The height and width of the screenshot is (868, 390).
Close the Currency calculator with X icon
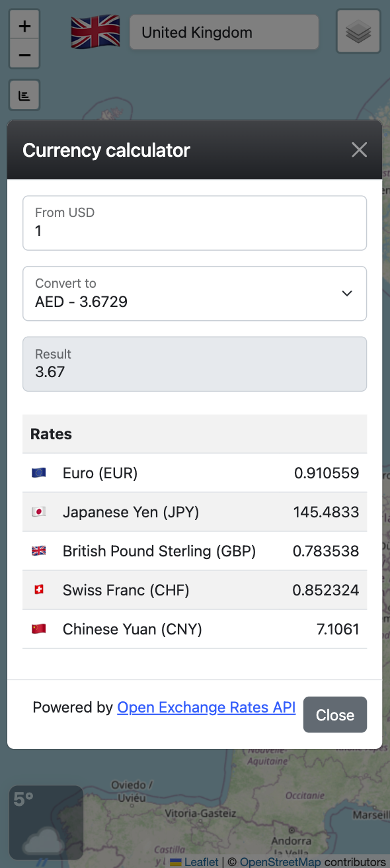[359, 150]
